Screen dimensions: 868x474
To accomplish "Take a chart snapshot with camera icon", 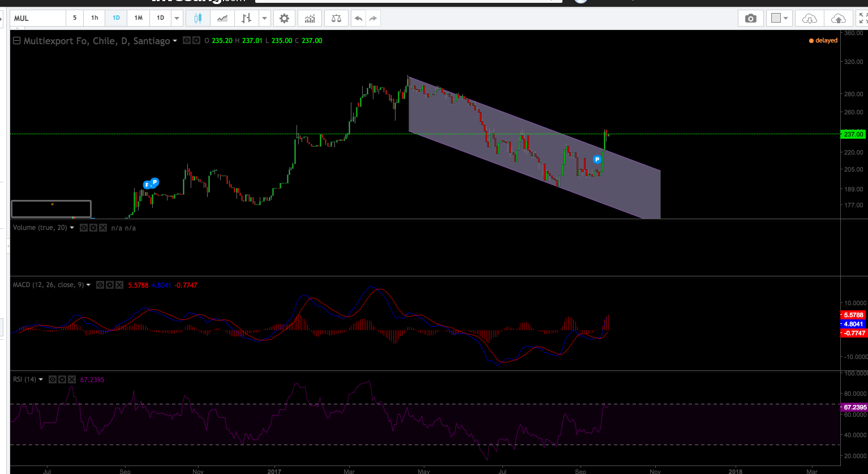I will click(751, 18).
